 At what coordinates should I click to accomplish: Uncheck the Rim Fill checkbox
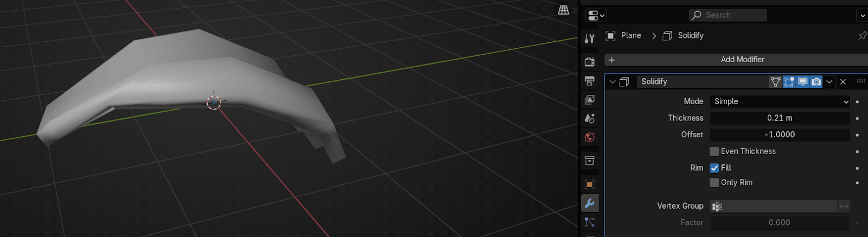point(714,168)
